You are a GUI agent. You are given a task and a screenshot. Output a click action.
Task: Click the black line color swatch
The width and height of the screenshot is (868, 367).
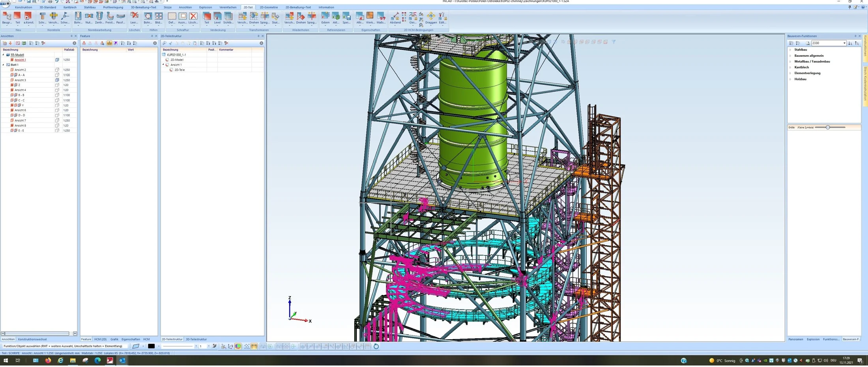pyautogui.click(x=151, y=347)
